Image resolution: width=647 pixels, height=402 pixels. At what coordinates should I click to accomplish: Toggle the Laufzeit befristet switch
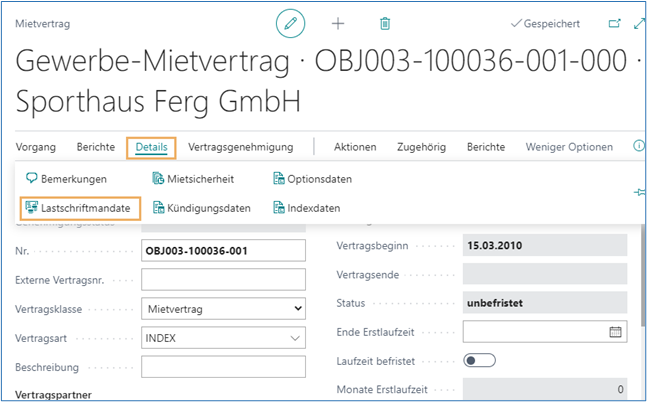479,360
